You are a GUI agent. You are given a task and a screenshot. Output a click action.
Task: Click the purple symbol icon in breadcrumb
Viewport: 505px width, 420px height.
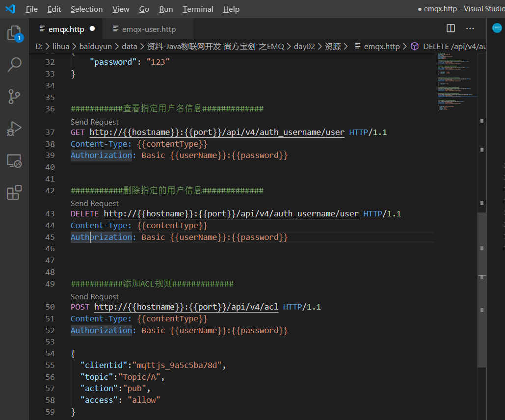415,47
